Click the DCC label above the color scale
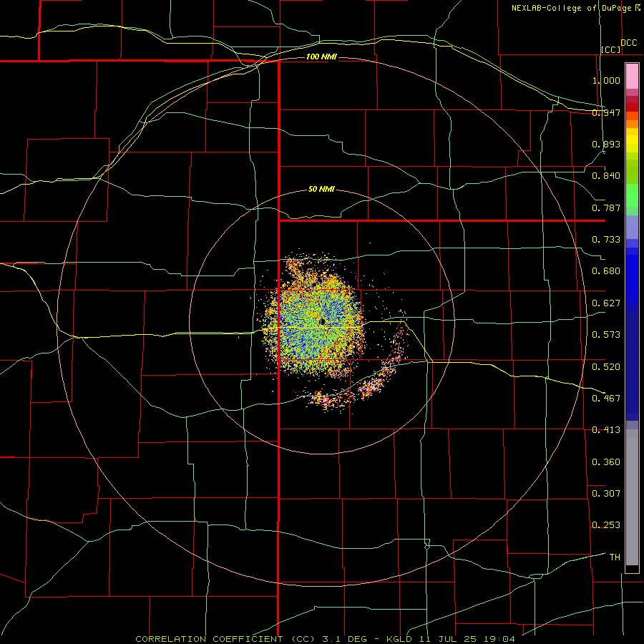This screenshot has height=644, width=644. point(629,43)
